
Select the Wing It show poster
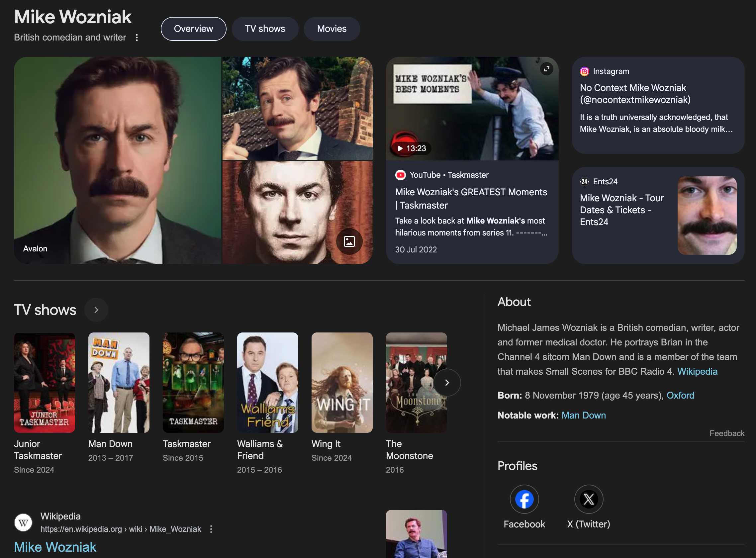pos(342,383)
